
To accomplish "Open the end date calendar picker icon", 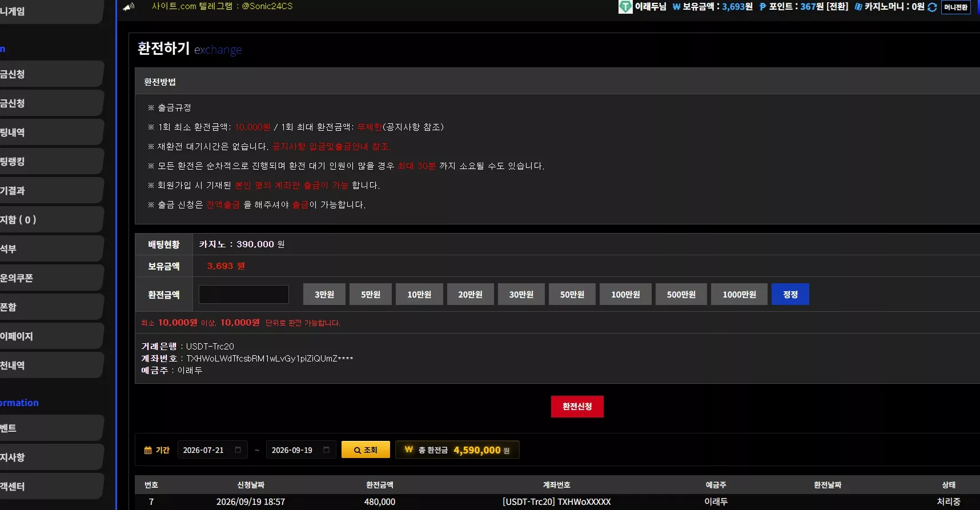I will coord(327,450).
